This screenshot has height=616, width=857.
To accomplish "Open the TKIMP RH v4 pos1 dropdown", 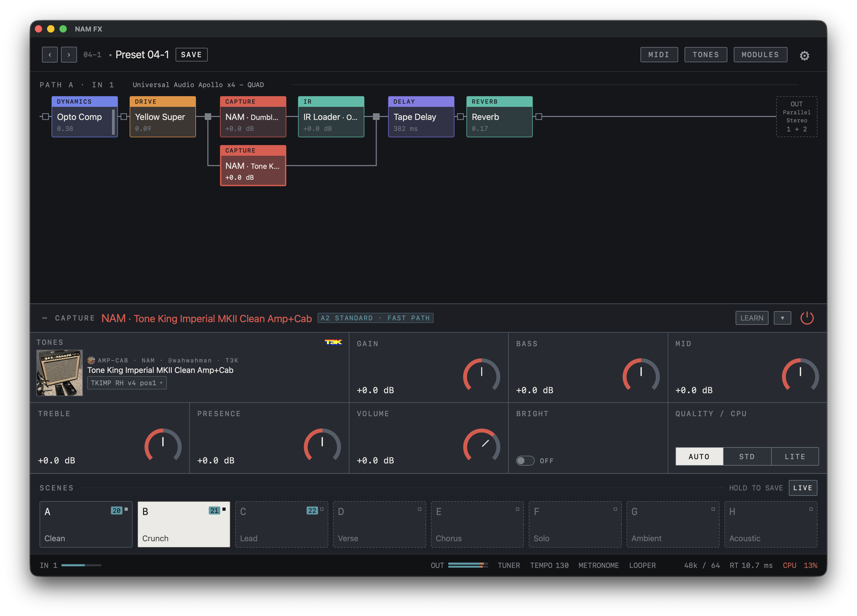I will 127,383.
